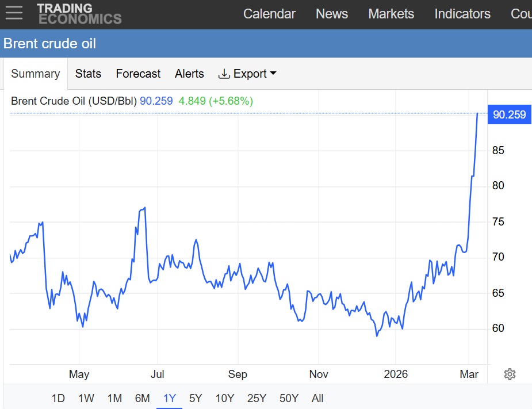Select the Alerts tab
Image resolution: width=532 pixels, height=409 pixels.
(x=189, y=74)
